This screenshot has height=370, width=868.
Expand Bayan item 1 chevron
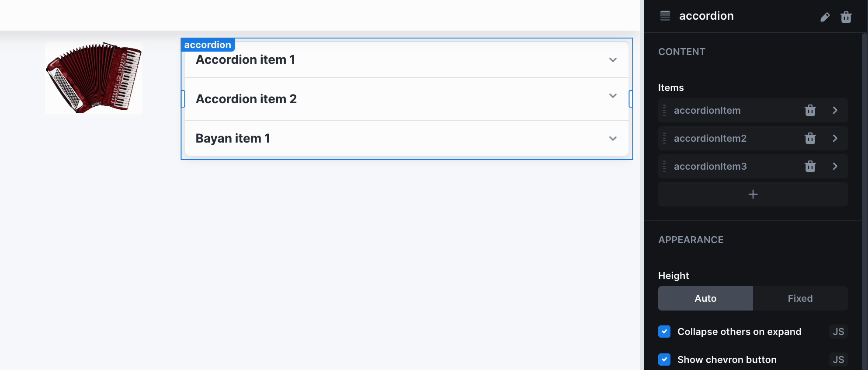point(613,139)
